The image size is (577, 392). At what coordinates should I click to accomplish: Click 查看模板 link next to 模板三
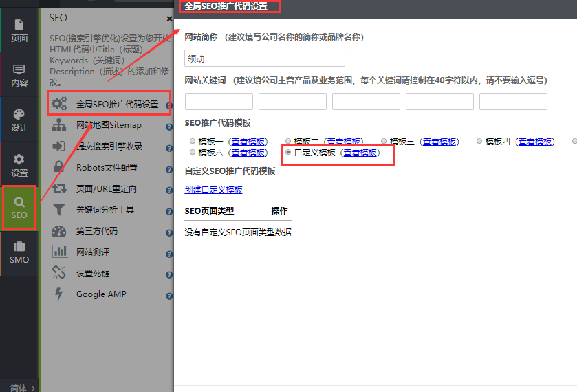pyautogui.click(x=439, y=142)
